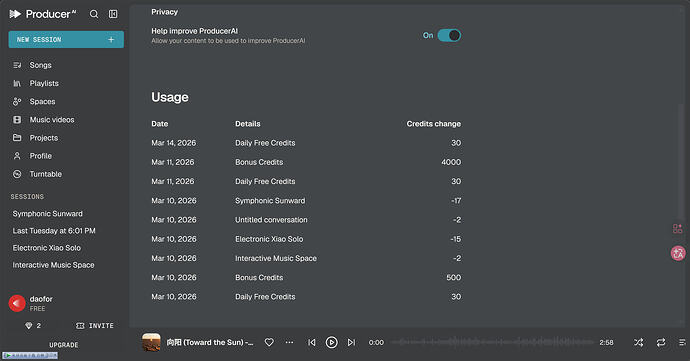Click the Producer logo
The image size is (690, 361).
[x=43, y=14]
